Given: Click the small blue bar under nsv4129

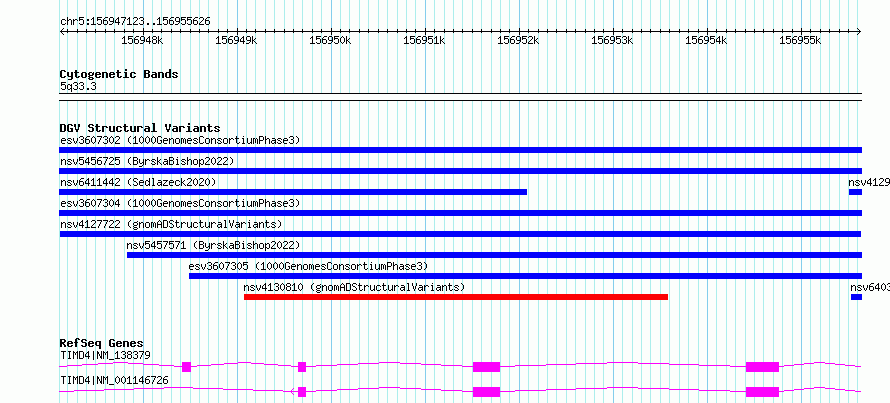Looking at the screenshot, I should tap(855, 192).
